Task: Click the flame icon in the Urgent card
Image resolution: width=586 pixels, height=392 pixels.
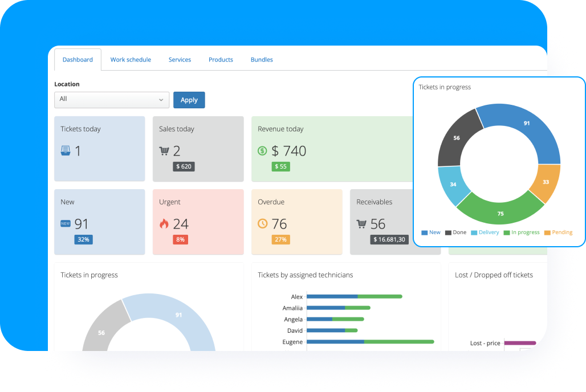Action: coord(164,224)
